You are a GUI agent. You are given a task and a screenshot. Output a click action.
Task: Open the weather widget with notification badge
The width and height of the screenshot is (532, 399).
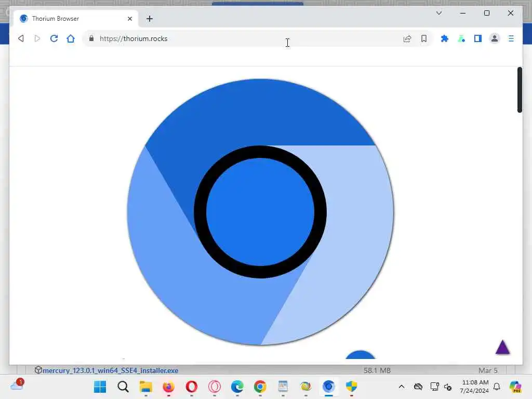click(x=17, y=385)
